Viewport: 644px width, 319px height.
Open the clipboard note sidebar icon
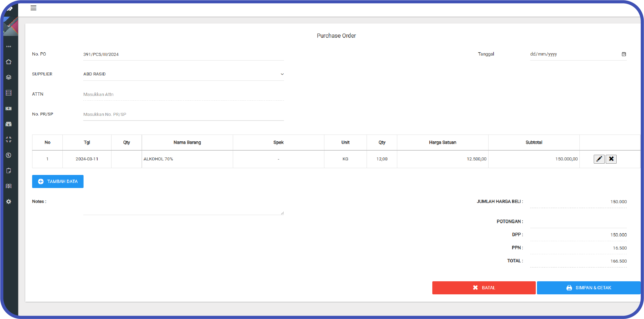9,170
